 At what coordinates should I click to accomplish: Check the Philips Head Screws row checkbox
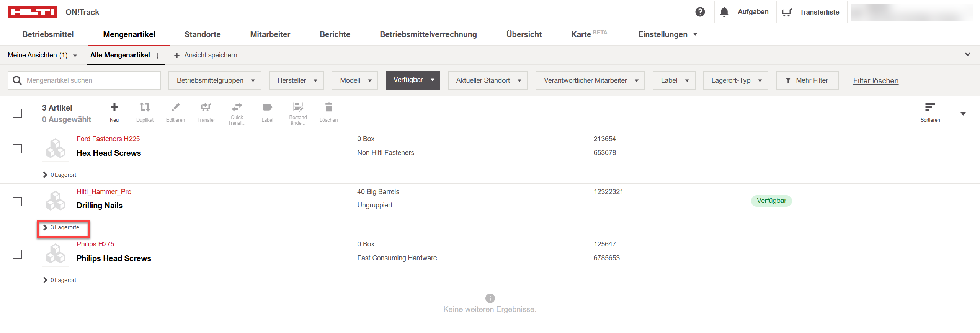coord(17,254)
